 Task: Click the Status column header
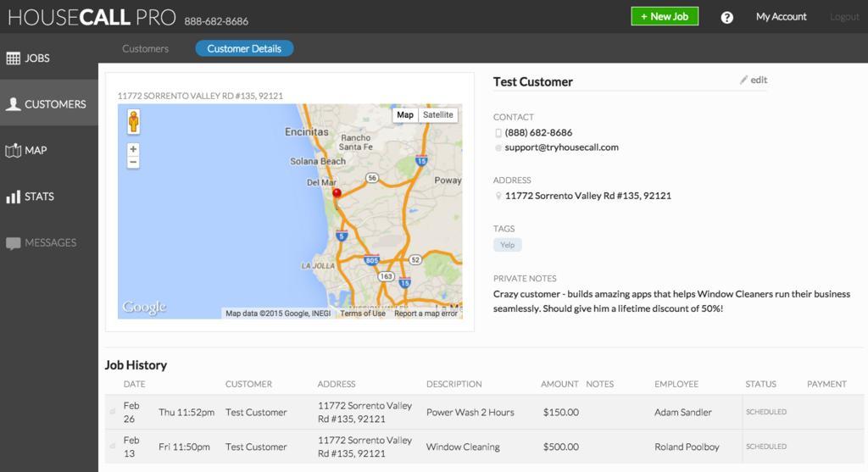(760, 384)
